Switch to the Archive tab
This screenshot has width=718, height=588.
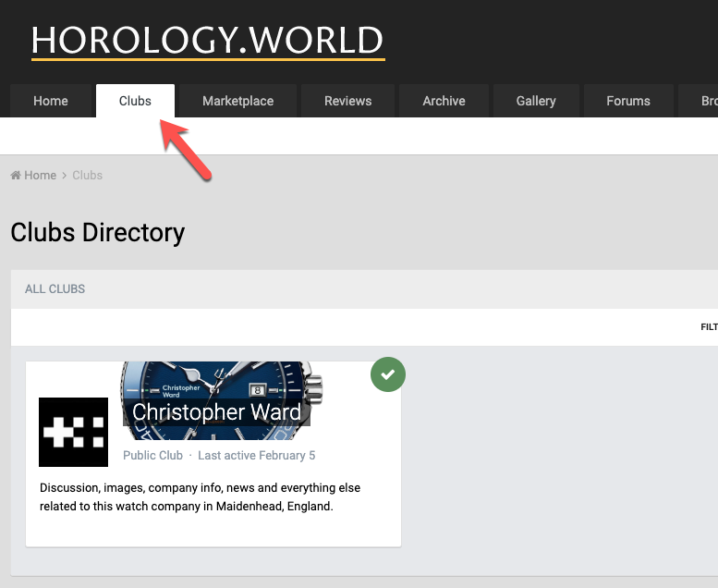tap(444, 101)
